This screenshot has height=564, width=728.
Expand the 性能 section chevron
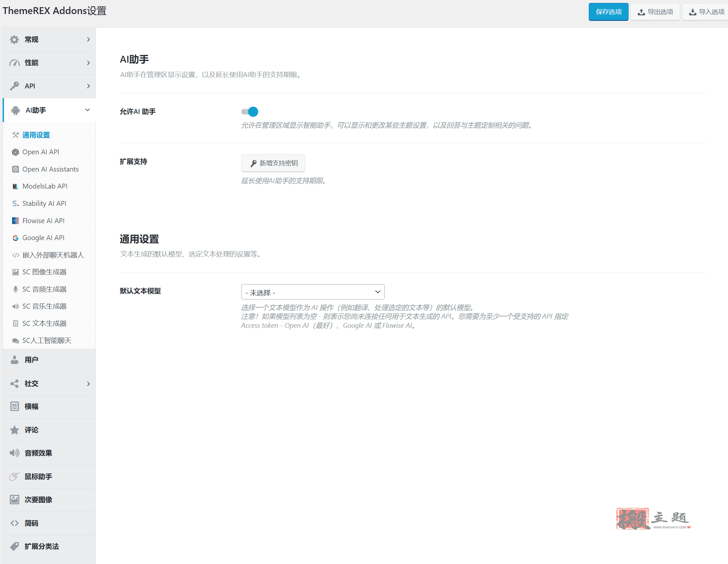[88, 63]
